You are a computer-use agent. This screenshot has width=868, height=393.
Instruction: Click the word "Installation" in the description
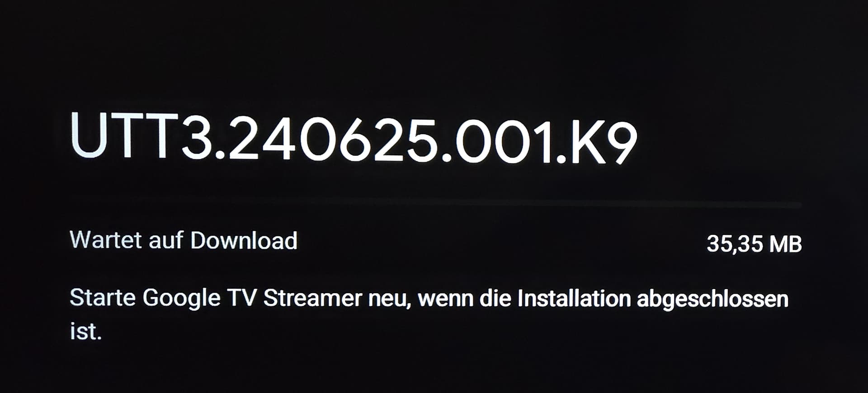574,299
